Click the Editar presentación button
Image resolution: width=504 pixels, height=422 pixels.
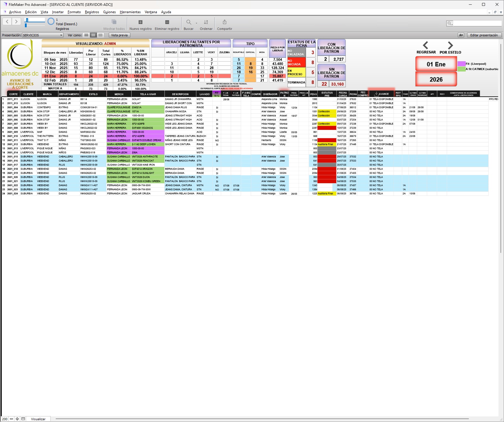click(484, 35)
